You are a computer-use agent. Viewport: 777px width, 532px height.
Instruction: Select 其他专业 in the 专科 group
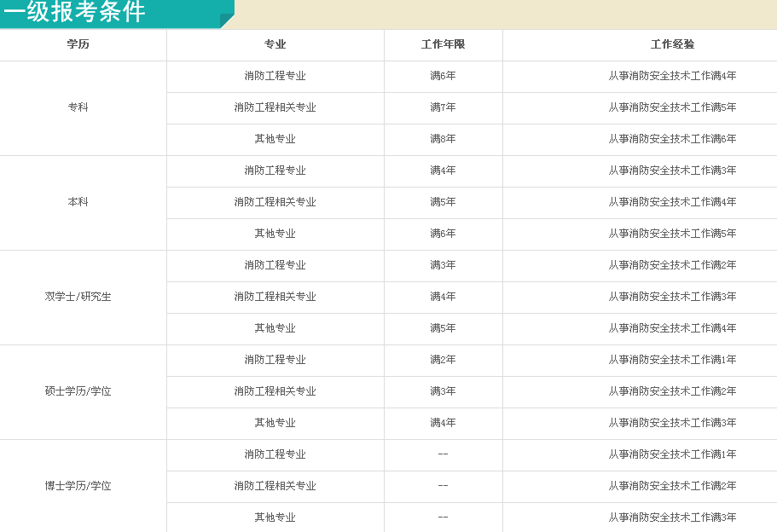click(275, 139)
